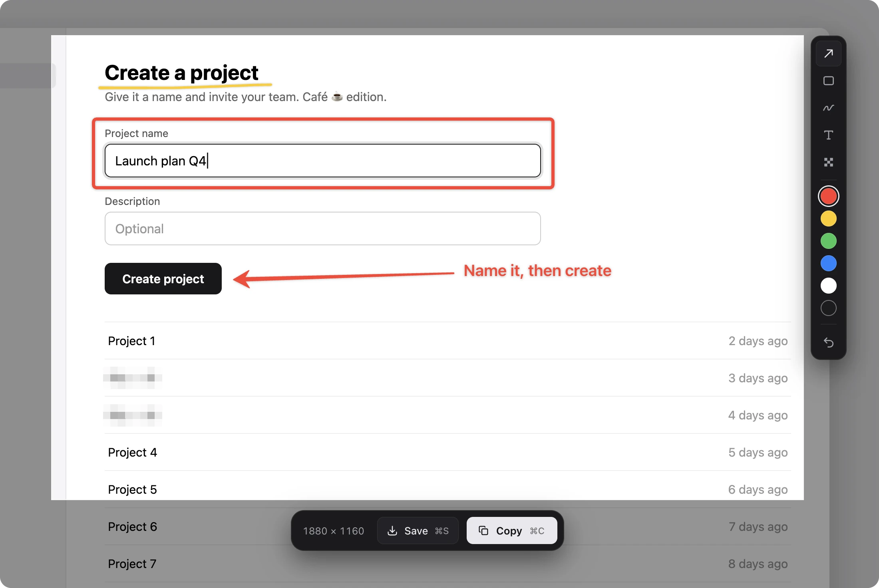The image size is (879, 588).
Task: Open the Project 5 row
Action: (447, 489)
